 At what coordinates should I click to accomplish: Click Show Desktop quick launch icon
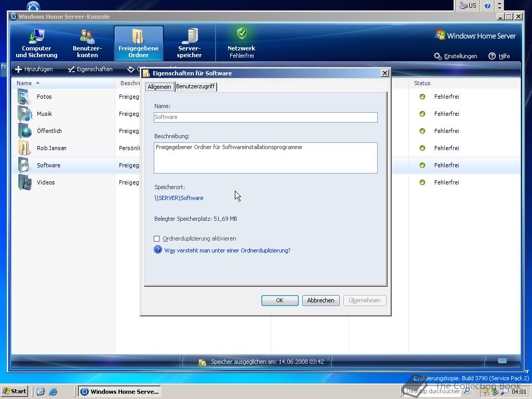[41, 392]
